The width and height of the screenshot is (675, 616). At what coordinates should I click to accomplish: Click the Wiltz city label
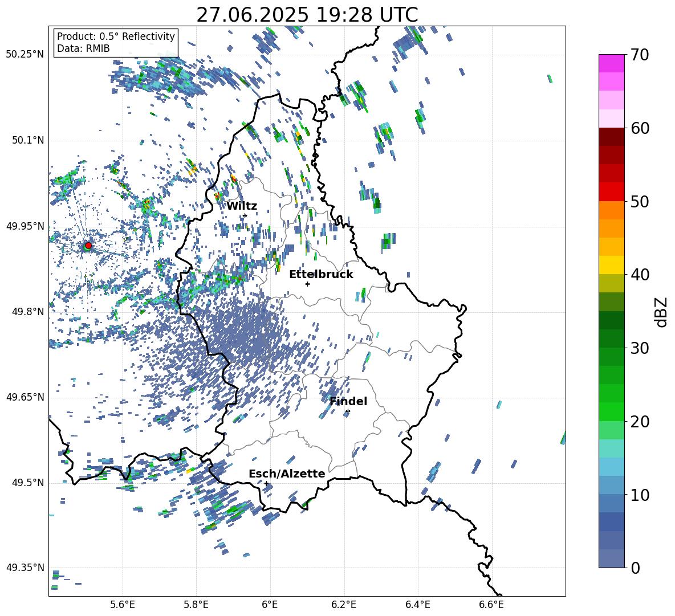[242, 206]
